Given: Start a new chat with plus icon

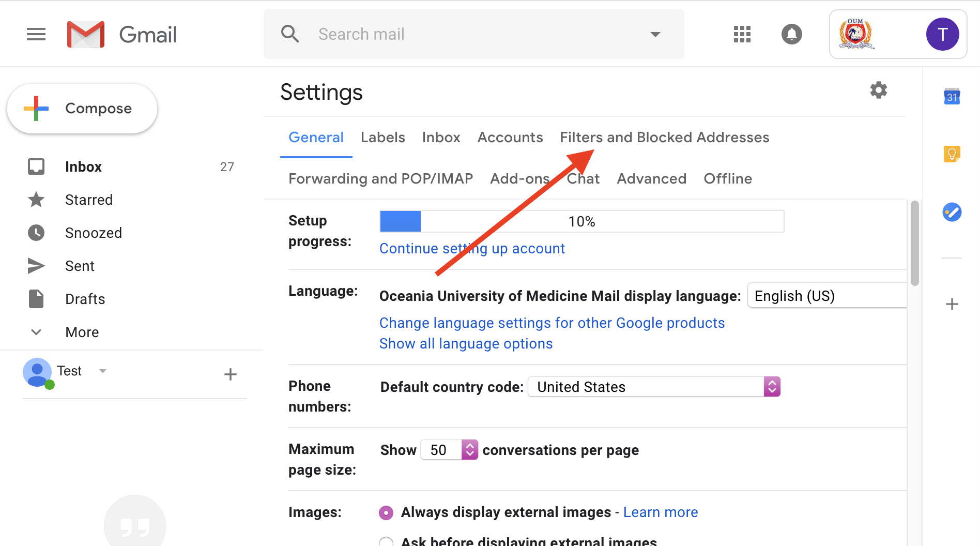Looking at the screenshot, I should (x=231, y=374).
